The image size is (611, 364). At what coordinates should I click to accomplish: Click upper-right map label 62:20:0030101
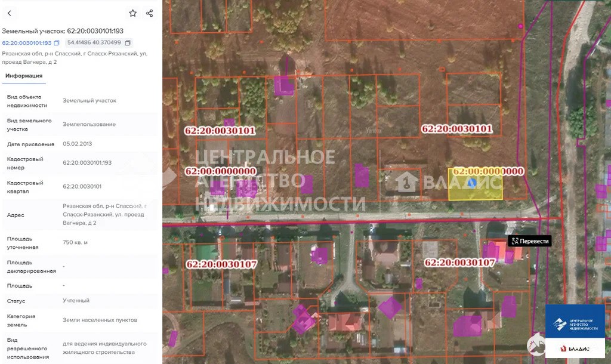coord(456,128)
